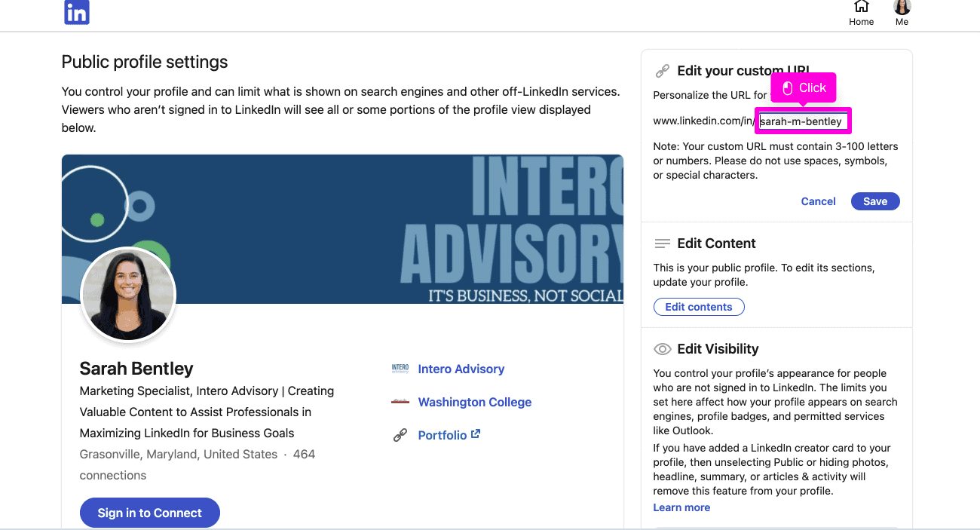Click the link icon next to Portfolio
The width and height of the screenshot is (980, 530).
400,435
